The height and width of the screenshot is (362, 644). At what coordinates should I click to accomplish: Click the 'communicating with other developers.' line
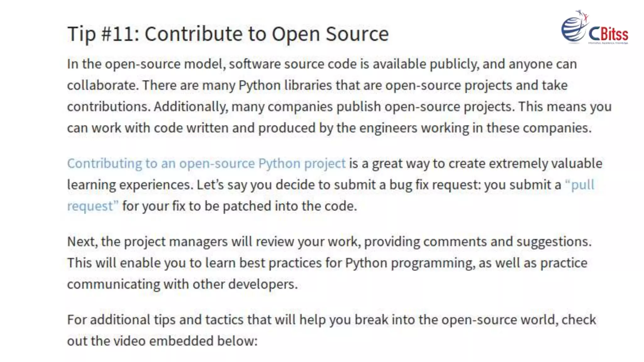[182, 284]
